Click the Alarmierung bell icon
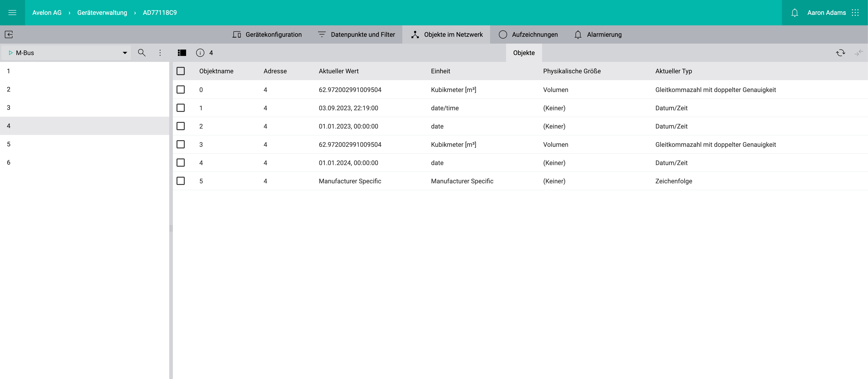Viewport: 868px width, 379px height. pos(578,34)
